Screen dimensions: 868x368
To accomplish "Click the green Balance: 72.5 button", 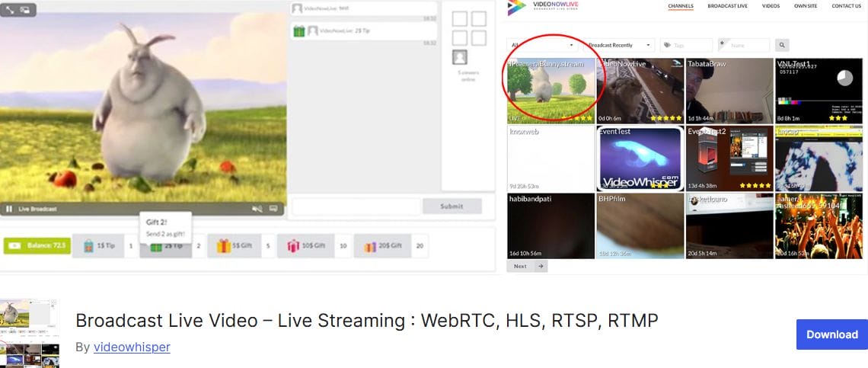I will pyautogui.click(x=37, y=245).
